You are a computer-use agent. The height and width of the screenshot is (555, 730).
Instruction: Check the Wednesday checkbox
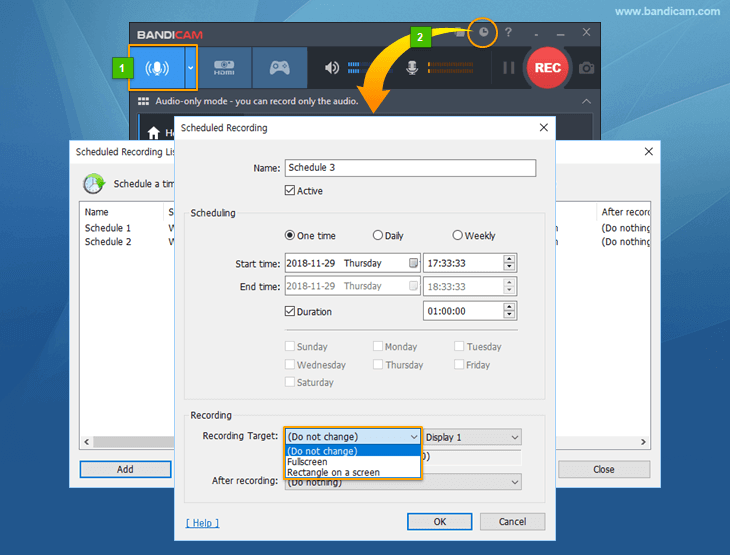coord(290,364)
